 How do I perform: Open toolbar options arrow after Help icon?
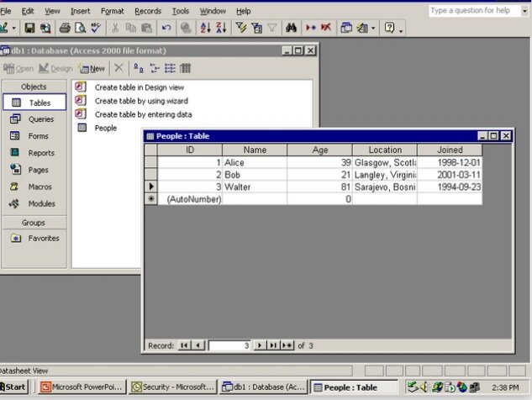(401, 30)
